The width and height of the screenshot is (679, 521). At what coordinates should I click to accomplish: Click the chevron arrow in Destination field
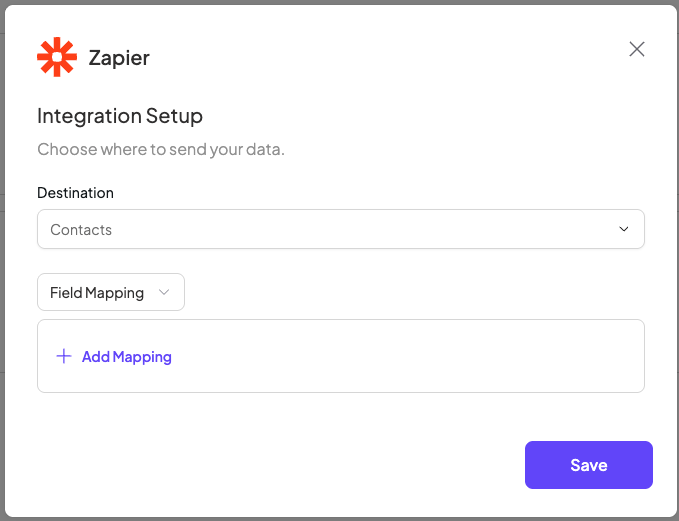point(624,229)
